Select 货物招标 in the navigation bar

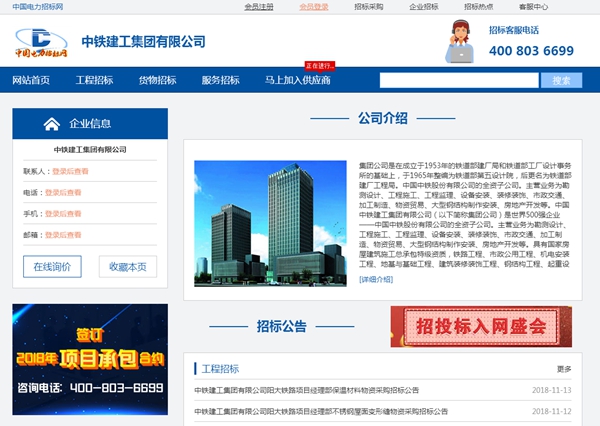pos(157,80)
